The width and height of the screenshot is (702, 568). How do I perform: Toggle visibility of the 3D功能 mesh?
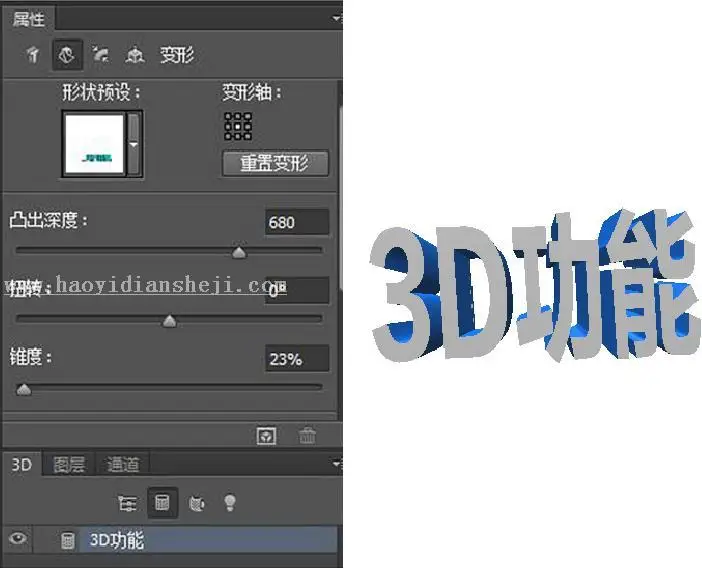click(x=18, y=538)
